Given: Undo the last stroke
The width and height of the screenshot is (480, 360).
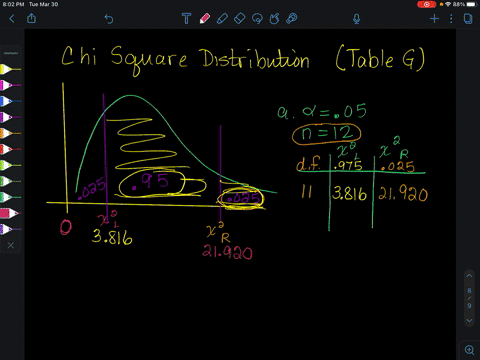Looking at the screenshot, I should [109, 19].
